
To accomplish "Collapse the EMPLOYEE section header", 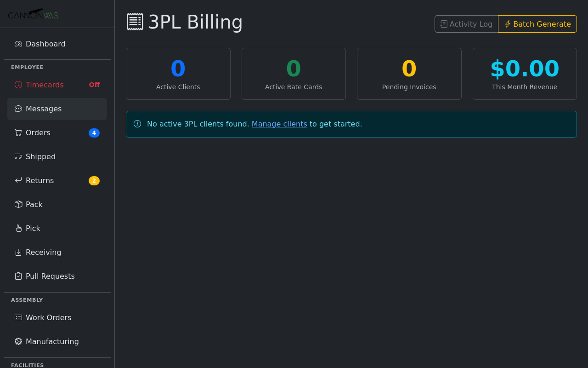I will pos(27,67).
